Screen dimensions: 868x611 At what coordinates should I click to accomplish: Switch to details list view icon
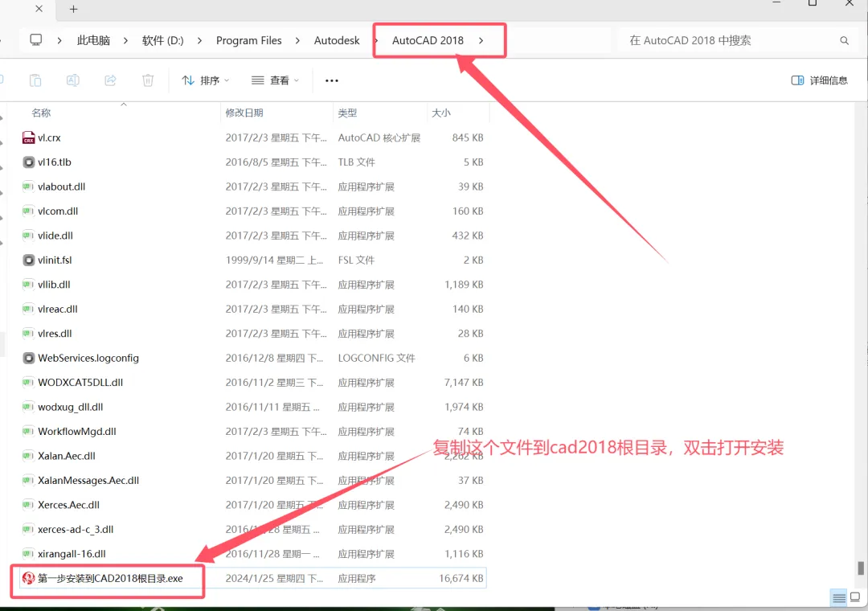point(839,597)
